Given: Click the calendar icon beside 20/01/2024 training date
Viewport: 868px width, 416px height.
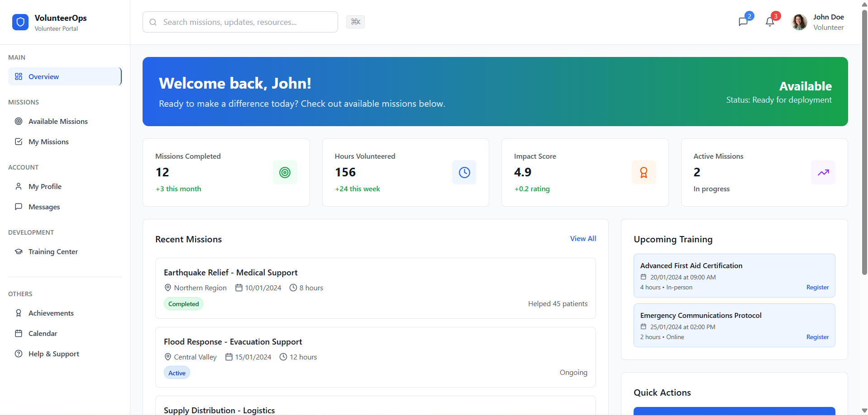Looking at the screenshot, I should (644, 277).
